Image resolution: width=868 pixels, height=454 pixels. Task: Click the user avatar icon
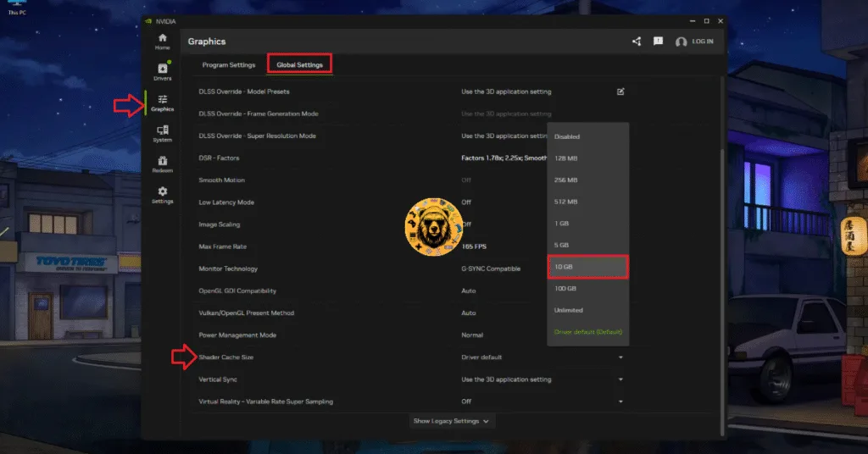point(681,42)
